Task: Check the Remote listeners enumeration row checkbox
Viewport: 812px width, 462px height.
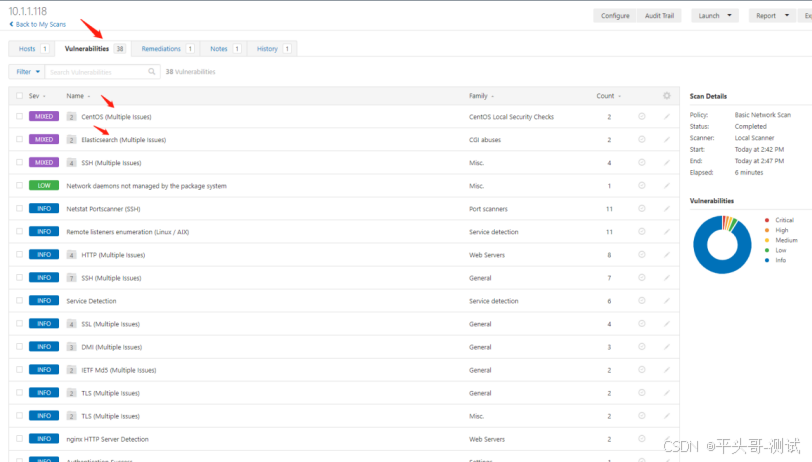Action: coord(19,232)
